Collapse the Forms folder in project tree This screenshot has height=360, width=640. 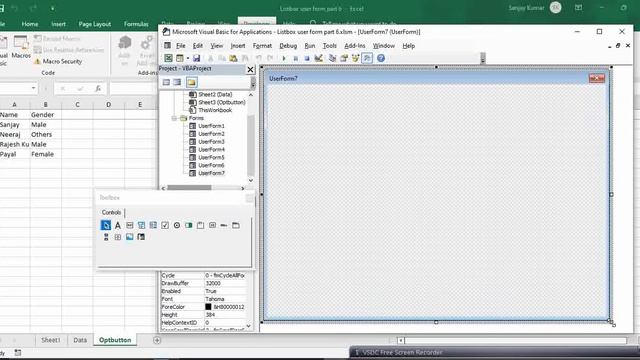coord(174,118)
